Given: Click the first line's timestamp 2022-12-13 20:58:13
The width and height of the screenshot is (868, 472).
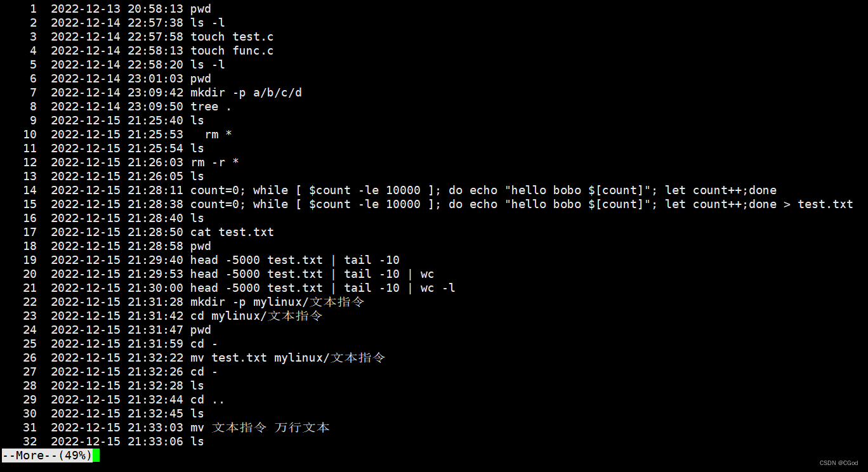Looking at the screenshot, I should (x=117, y=9).
